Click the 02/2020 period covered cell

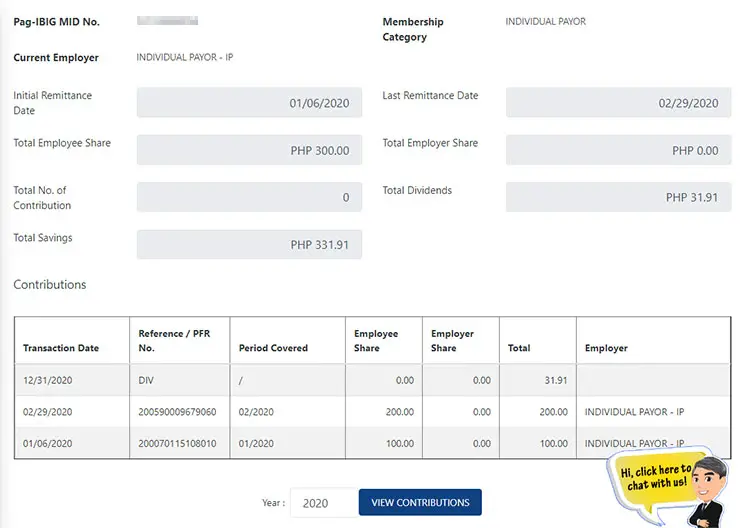(256, 412)
